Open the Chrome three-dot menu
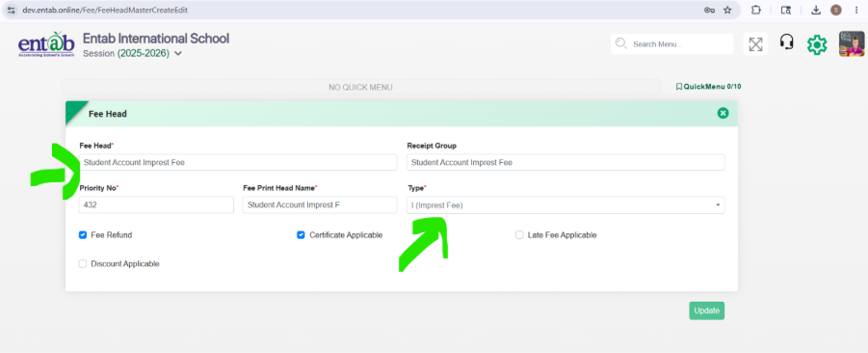Viewport: 868px width, 353px height. (856, 10)
